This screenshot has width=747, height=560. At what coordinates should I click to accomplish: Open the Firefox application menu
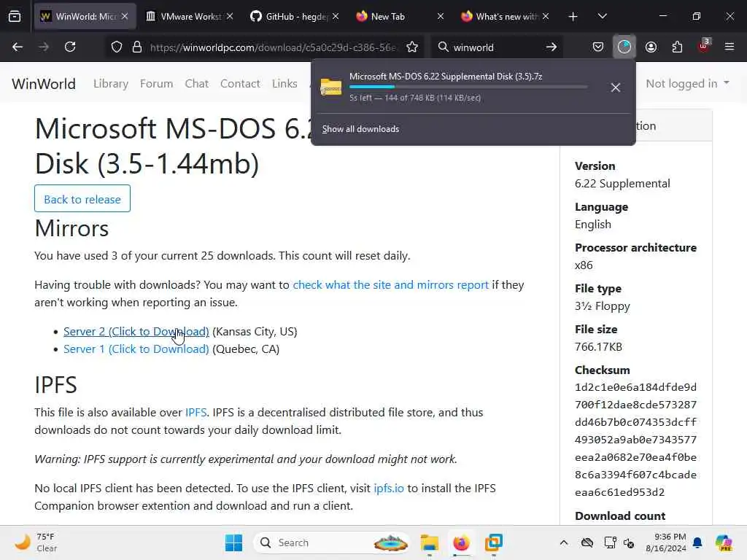729,47
